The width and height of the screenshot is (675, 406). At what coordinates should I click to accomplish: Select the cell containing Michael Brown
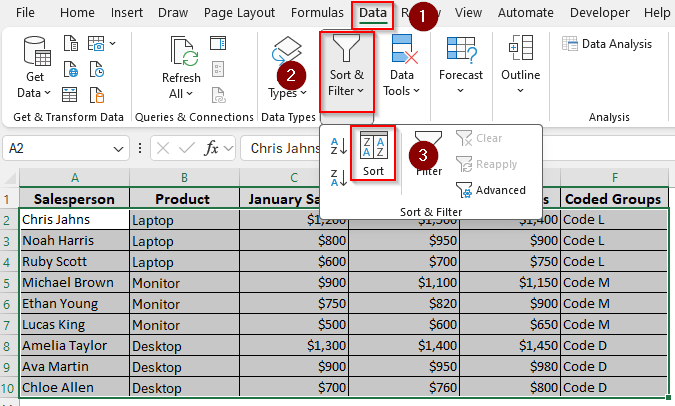pyautogui.click(x=74, y=282)
